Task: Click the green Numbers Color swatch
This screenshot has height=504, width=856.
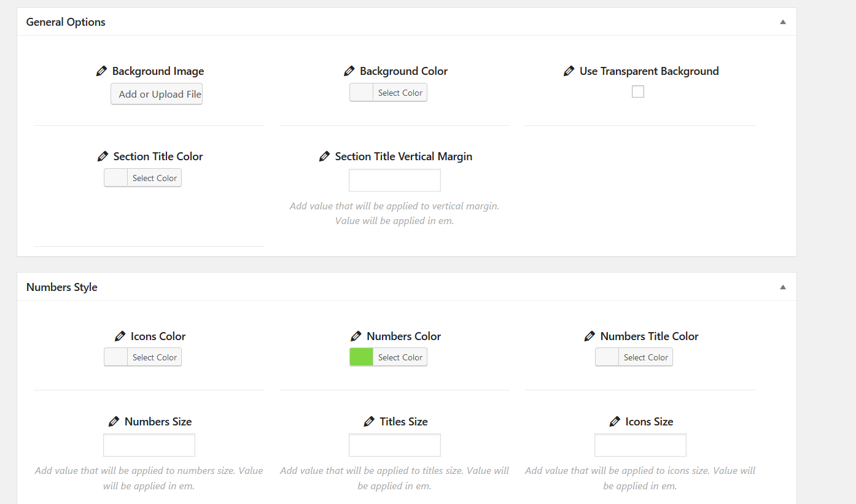Action: pyautogui.click(x=362, y=357)
